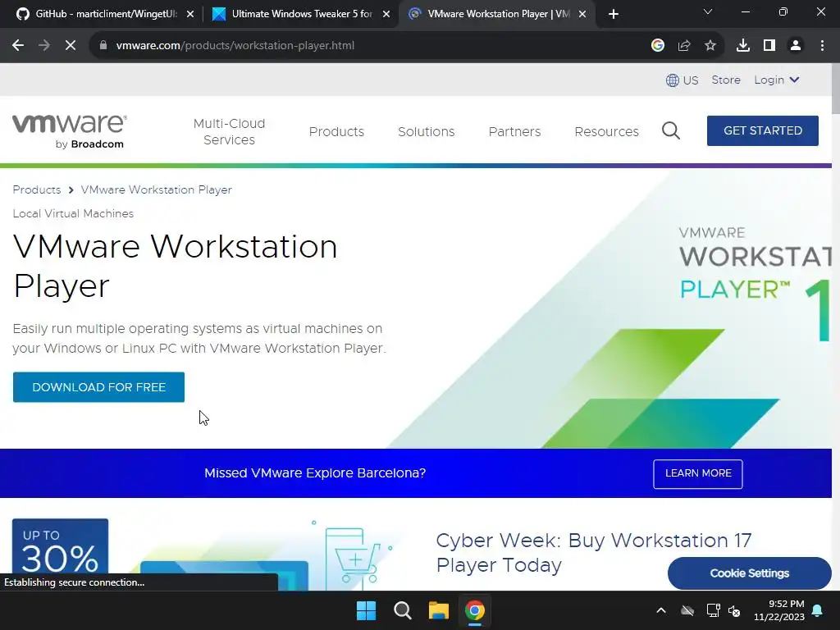The image size is (840, 630).
Task: Show hidden system tray icons
Action: pyautogui.click(x=661, y=610)
